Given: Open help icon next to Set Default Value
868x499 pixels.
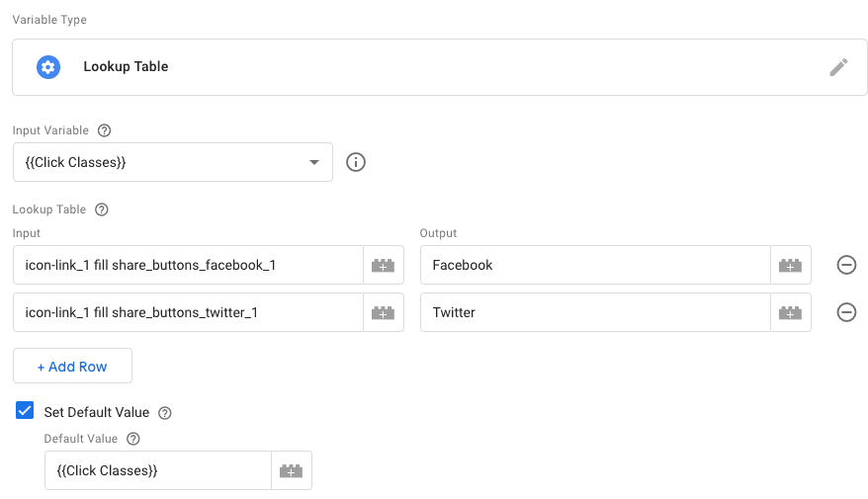Looking at the screenshot, I should click(x=165, y=413).
